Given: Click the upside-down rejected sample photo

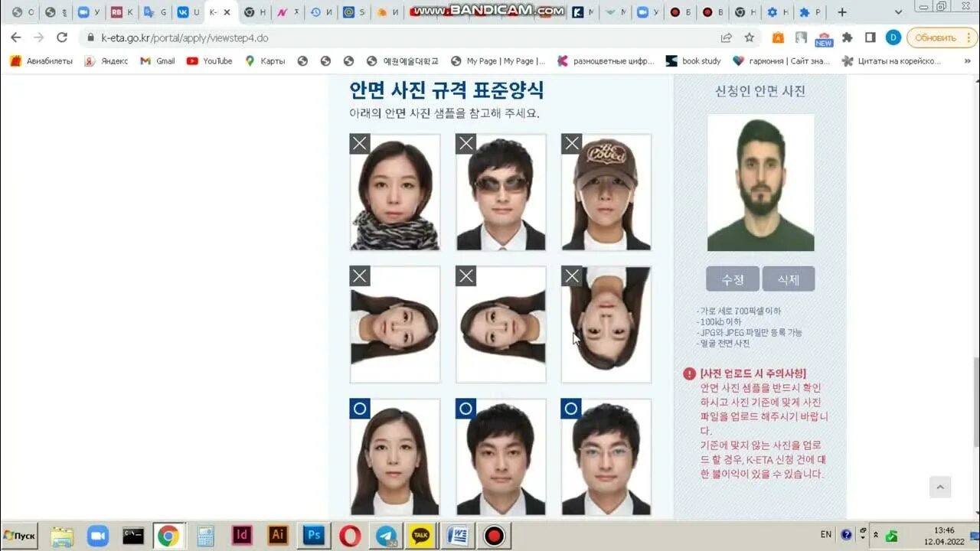Looking at the screenshot, I should pos(606,324).
